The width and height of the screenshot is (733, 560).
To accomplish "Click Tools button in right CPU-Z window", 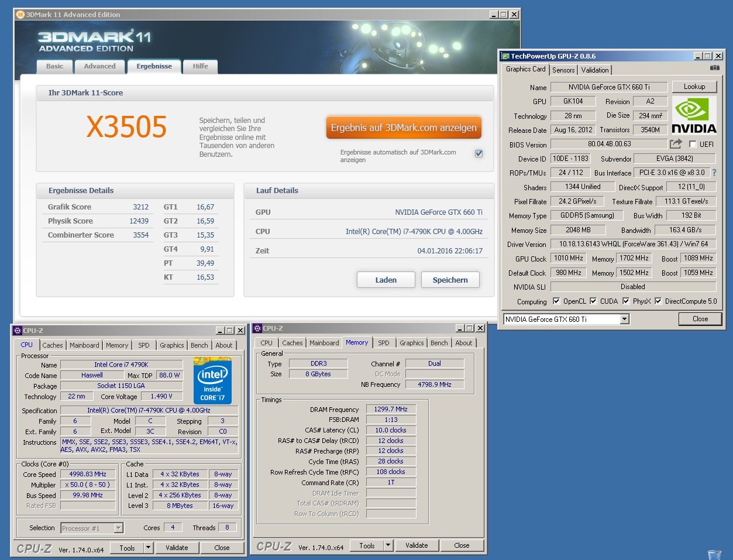I will pyautogui.click(x=367, y=545).
